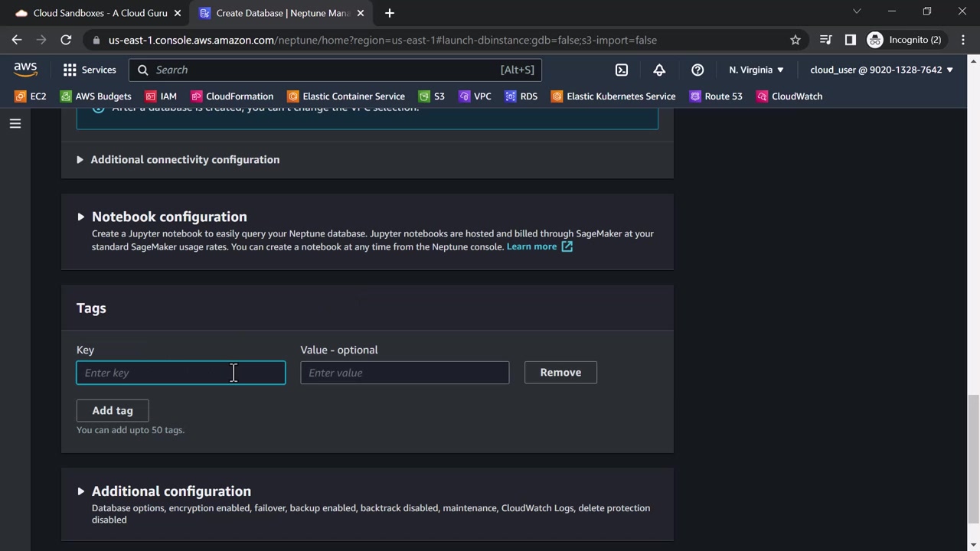980x551 pixels.
Task: Expand the Notebook configuration section
Action: [168, 217]
